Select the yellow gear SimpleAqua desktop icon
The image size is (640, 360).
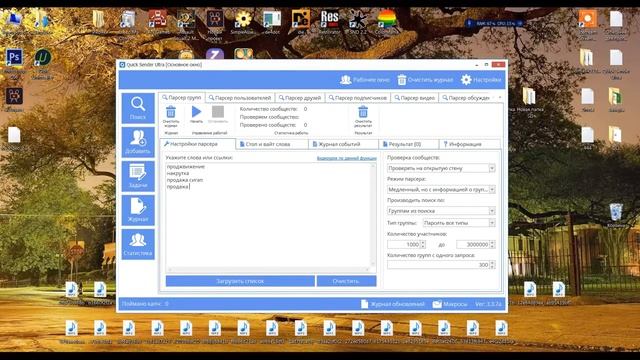click(243, 20)
